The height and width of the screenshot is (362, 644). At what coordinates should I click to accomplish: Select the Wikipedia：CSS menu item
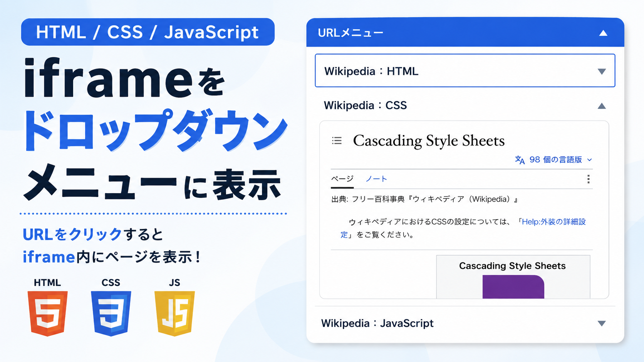[x=465, y=105]
